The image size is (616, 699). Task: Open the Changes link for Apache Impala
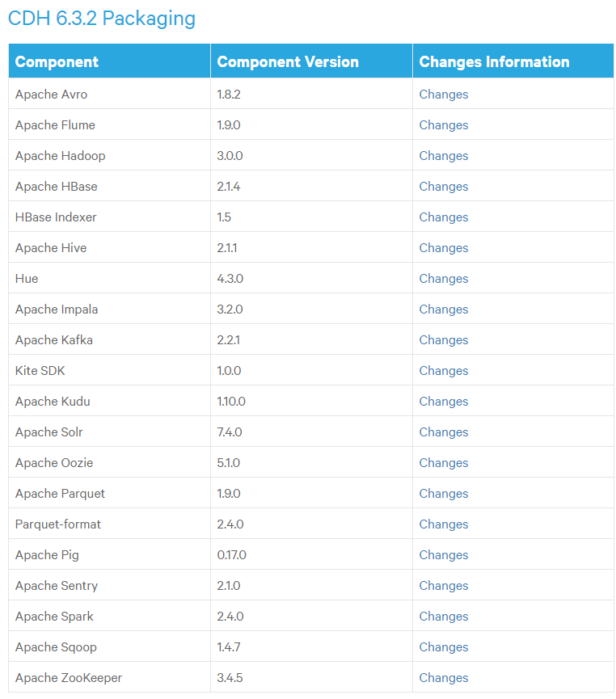443,309
